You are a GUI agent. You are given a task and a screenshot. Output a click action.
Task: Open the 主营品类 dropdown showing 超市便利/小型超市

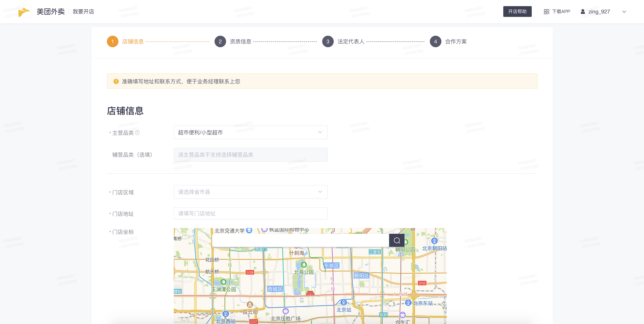(250, 132)
